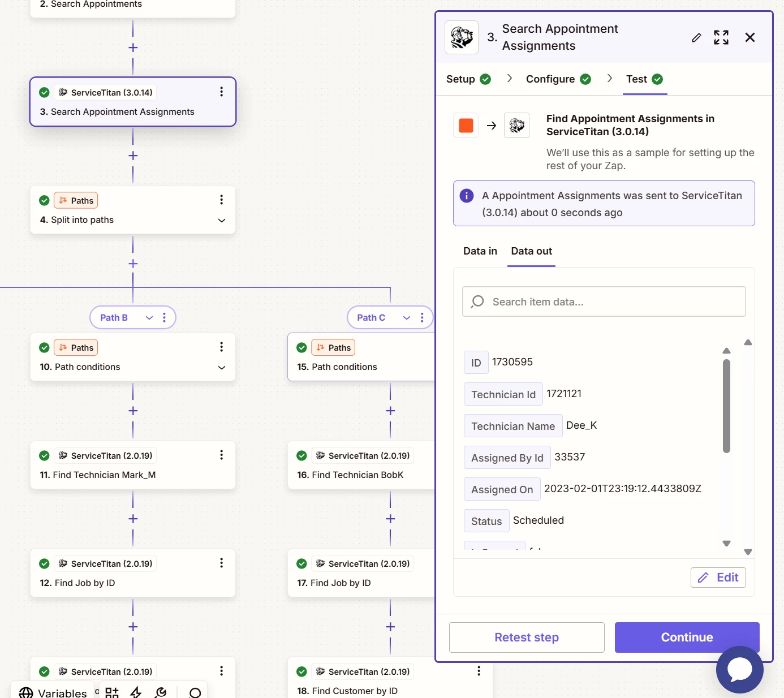Expand step 10 Path conditions chevron

click(222, 367)
